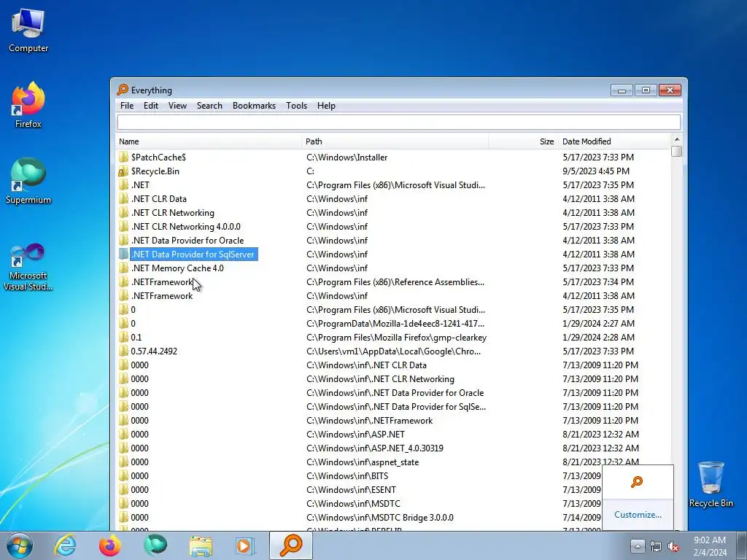This screenshot has width=747, height=560.
Task: Show hidden tray icons arrow
Action: tap(638, 546)
